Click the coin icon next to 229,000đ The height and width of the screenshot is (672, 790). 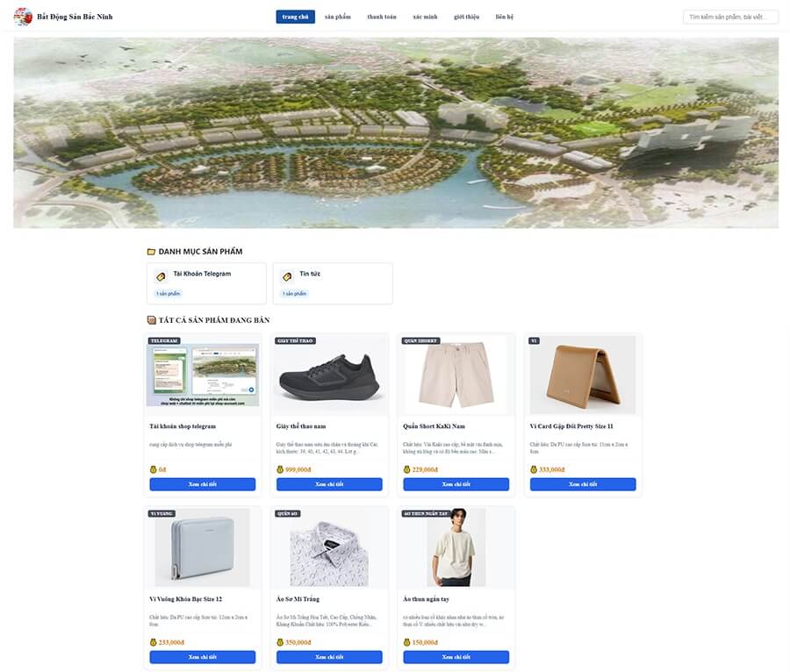coord(406,469)
